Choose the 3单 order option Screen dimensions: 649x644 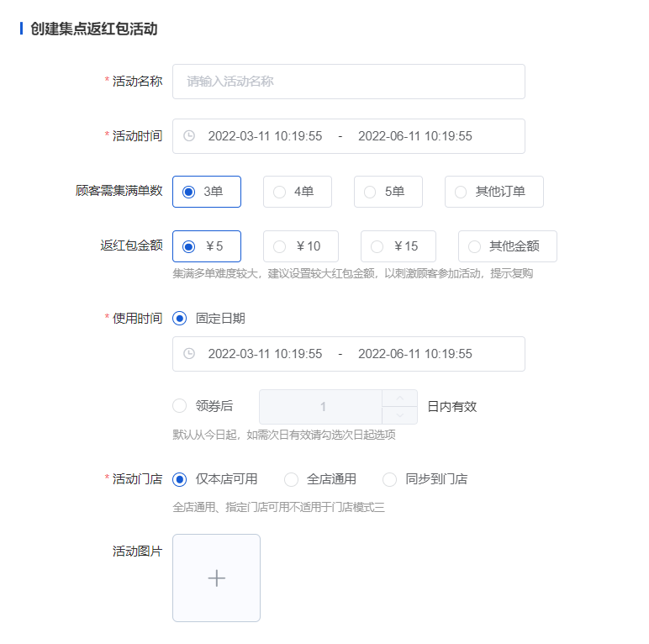[207, 192]
